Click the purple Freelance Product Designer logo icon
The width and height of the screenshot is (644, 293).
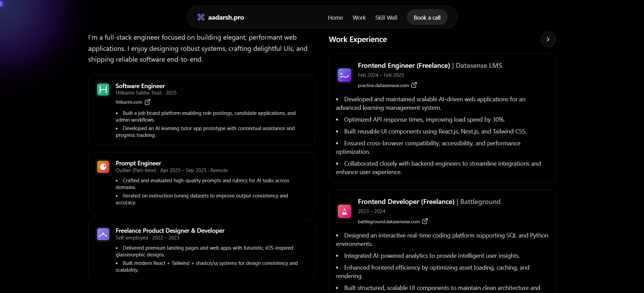pyautogui.click(x=103, y=234)
